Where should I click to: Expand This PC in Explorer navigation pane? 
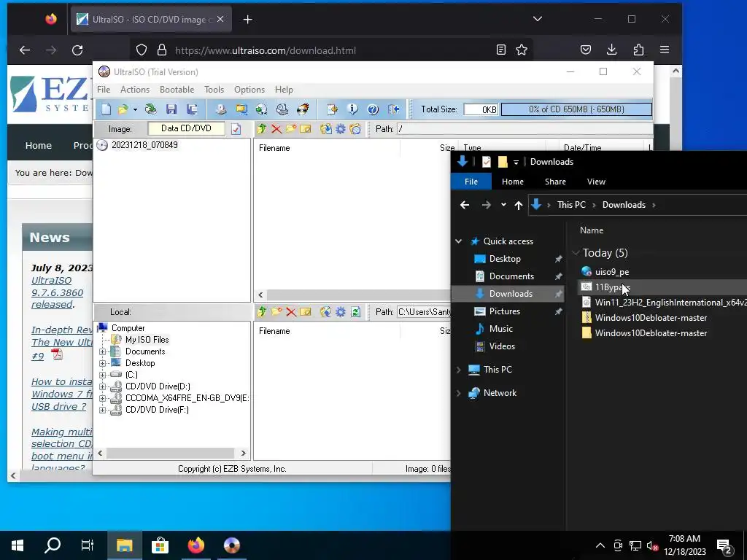click(458, 370)
